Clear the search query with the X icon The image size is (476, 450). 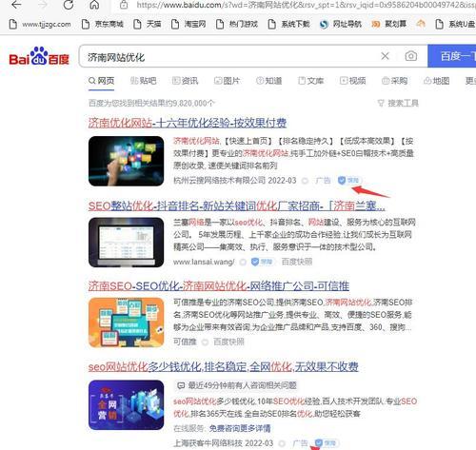pyautogui.click(x=385, y=56)
